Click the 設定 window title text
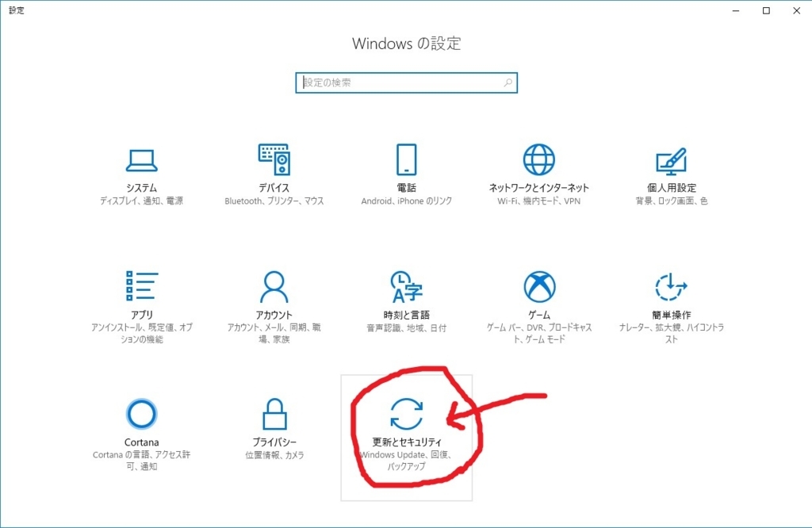This screenshot has width=812, height=528. coord(17,10)
